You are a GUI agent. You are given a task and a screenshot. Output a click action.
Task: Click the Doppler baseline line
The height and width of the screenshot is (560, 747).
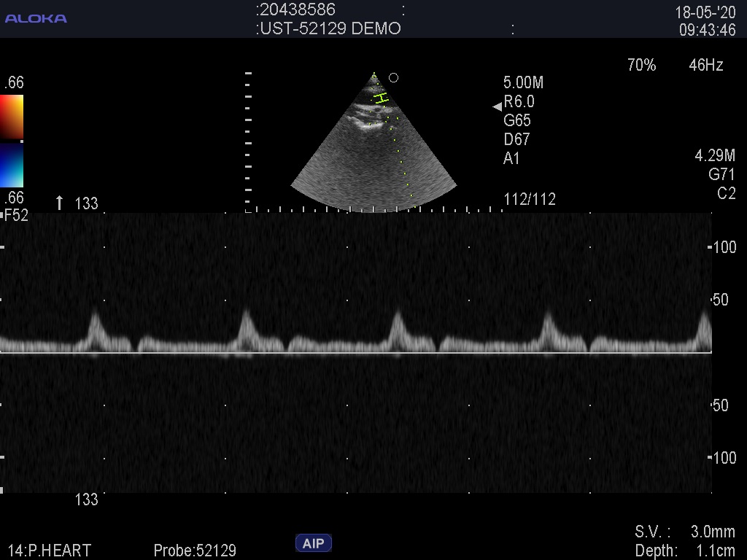(x=356, y=353)
